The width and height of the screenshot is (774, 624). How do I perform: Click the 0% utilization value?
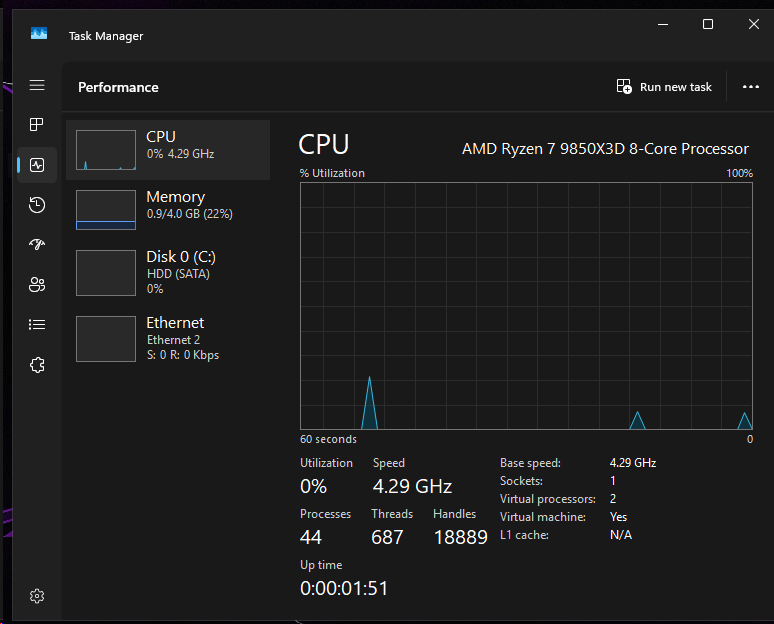313,486
